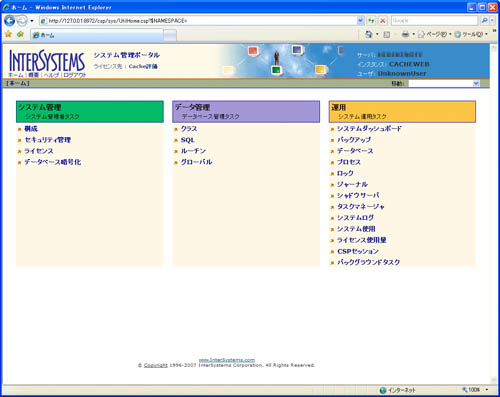Viewport: 500px width, 397px height.
Task: Open the ヘルプ link
Action: tap(51, 75)
